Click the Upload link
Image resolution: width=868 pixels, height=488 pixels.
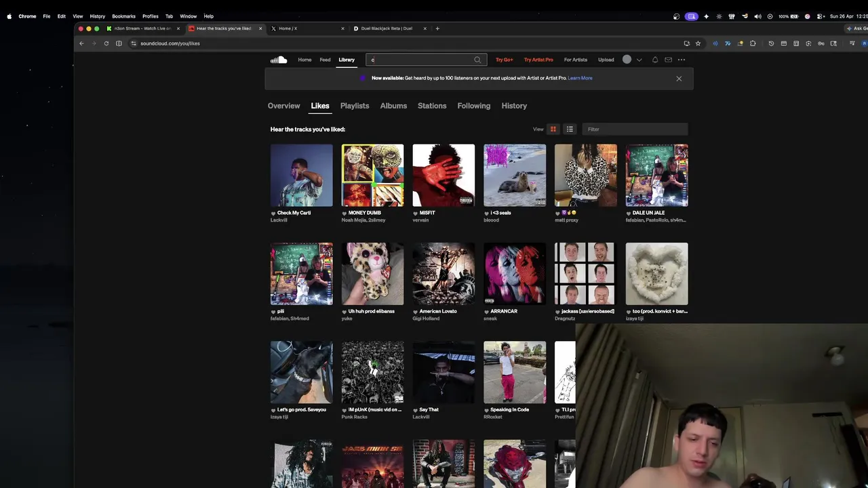click(x=606, y=60)
